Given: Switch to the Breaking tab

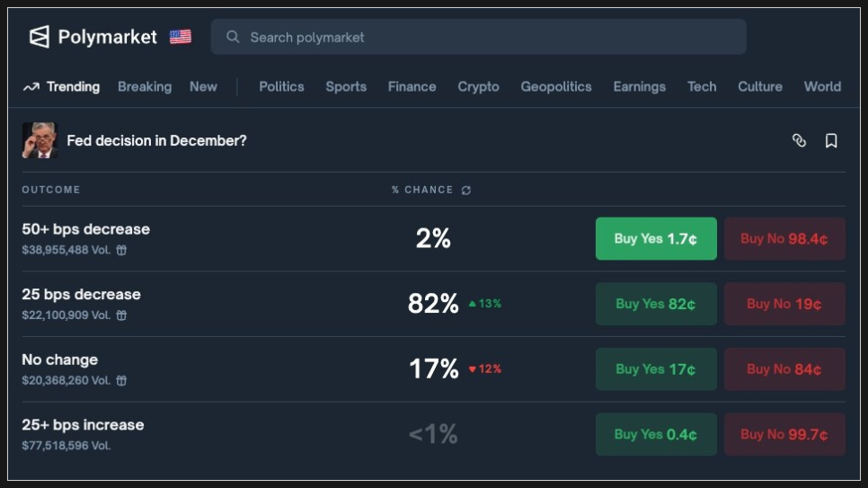Looking at the screenshot, I should coord(145,86).
